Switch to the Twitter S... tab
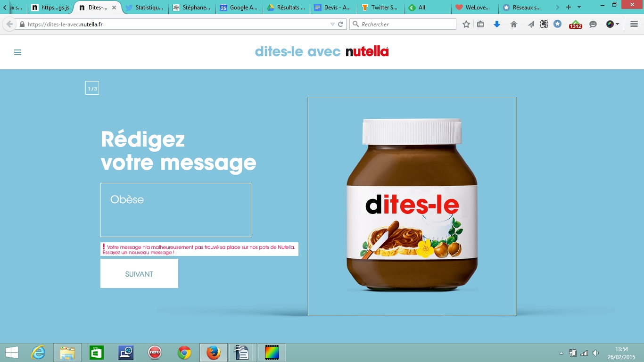This screenshot has width=644, height=362. pos(381,8)
